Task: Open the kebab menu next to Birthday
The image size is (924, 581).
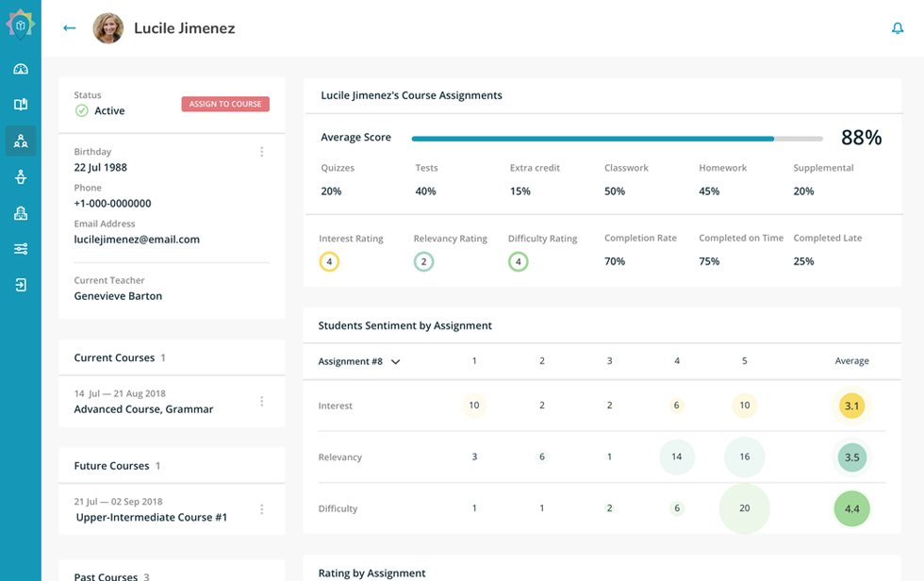Action: click(261, 152)
